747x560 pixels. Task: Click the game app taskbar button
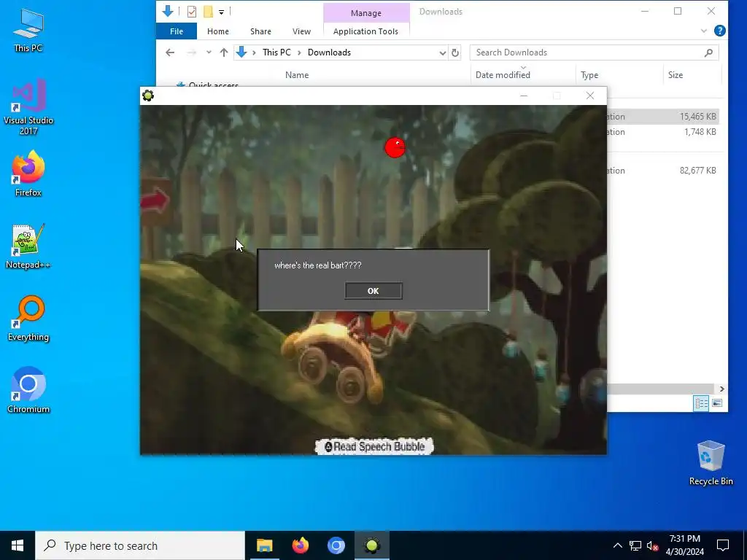(x=372, y=545)
